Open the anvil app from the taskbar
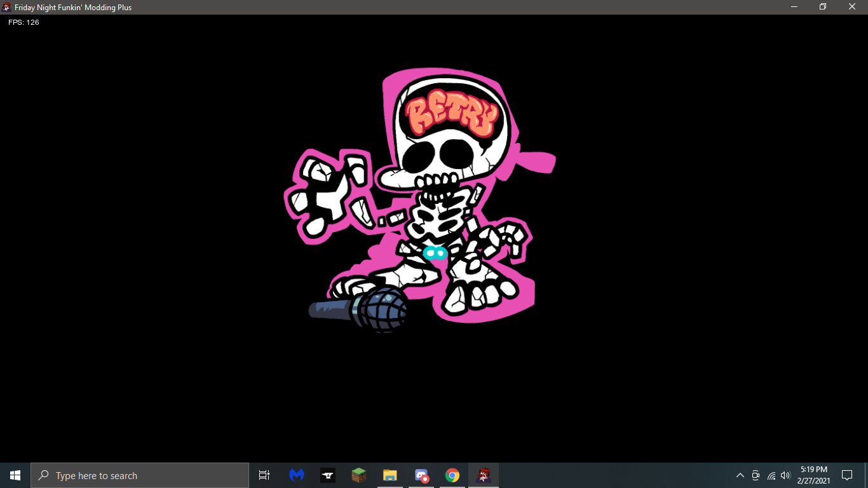The height and width of the screenshot is (488, 868). tap(327, 475)
